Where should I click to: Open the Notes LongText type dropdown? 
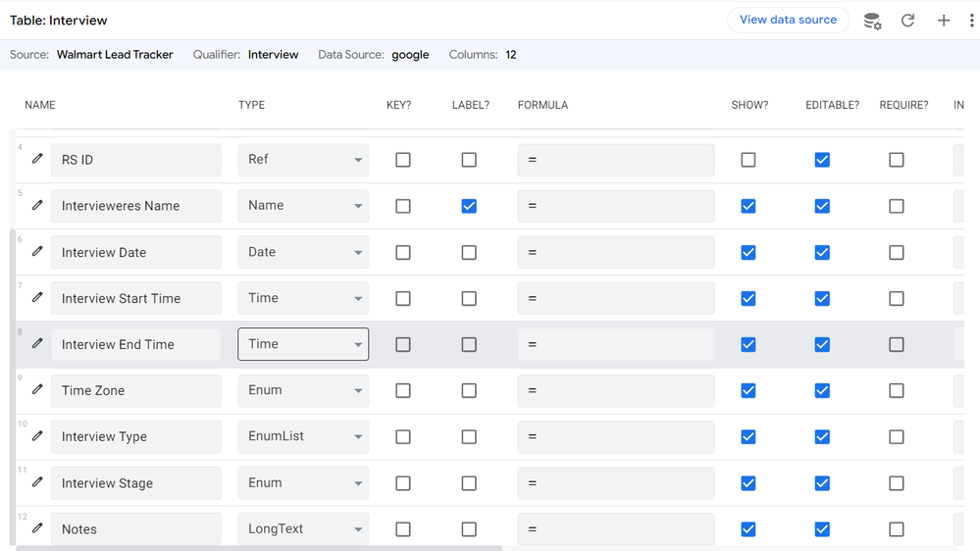(303, 529)
